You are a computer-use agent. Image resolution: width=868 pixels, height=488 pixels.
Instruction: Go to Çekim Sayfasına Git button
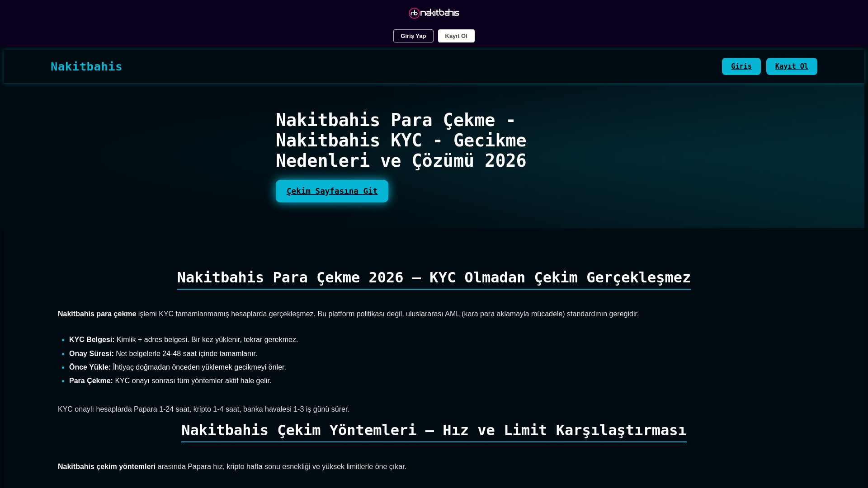332,191
